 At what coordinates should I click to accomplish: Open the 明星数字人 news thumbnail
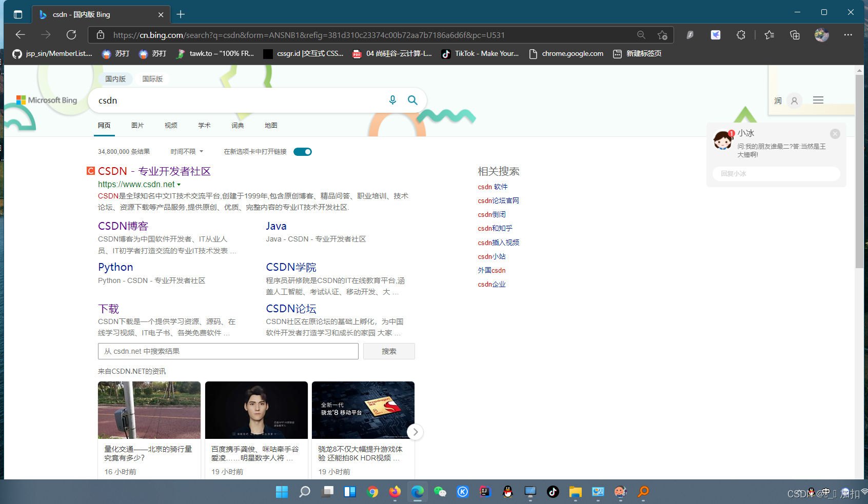pos(257,410)
